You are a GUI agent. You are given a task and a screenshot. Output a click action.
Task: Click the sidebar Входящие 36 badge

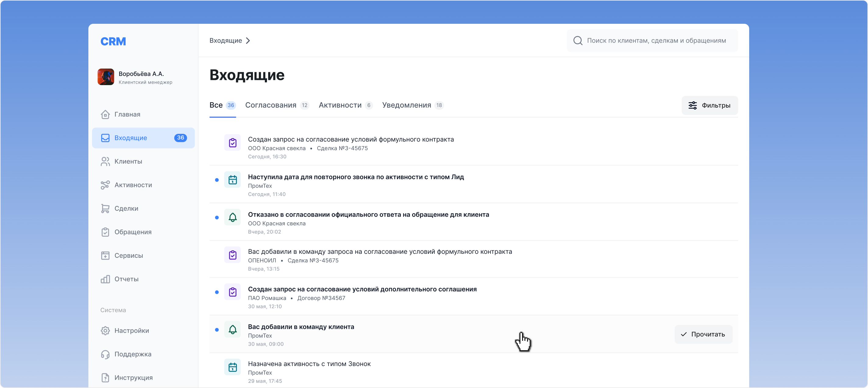click(181, 138)
